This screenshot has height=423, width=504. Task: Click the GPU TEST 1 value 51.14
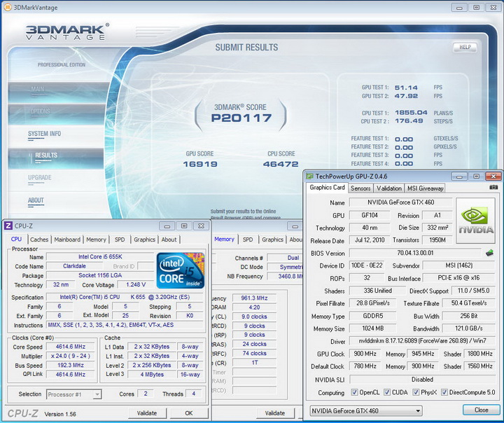tap(406, 88)
